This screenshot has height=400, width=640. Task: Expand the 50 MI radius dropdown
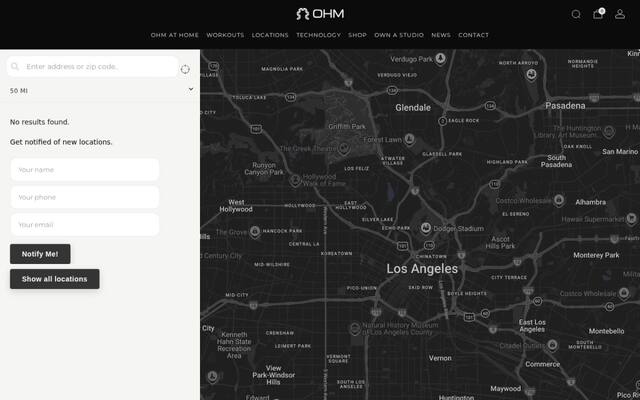[100, 91]
